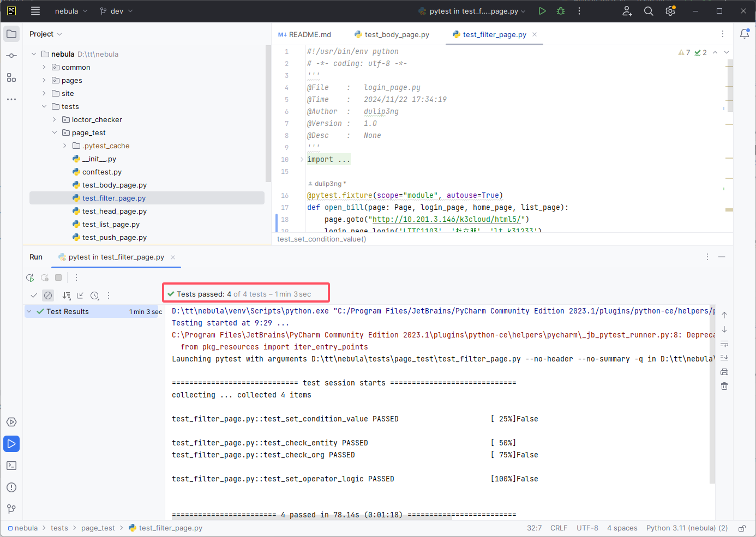Viewport: 756px width, 537px height.
Task: Open the Run tool window icon
Action: (11, 444)
